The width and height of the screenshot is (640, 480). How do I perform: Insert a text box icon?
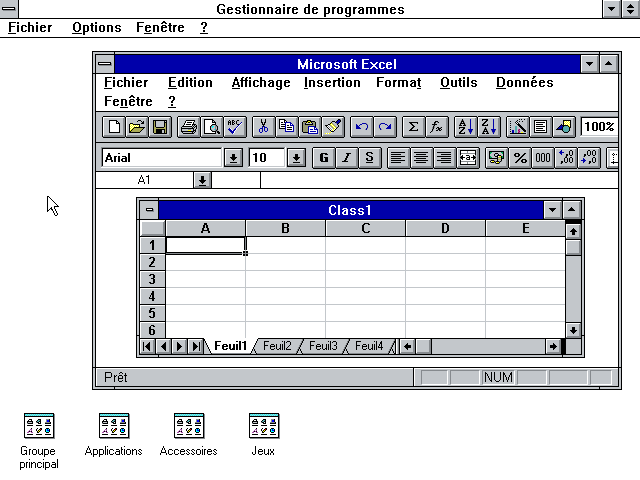pyautogui.click(x=541, y=127)
